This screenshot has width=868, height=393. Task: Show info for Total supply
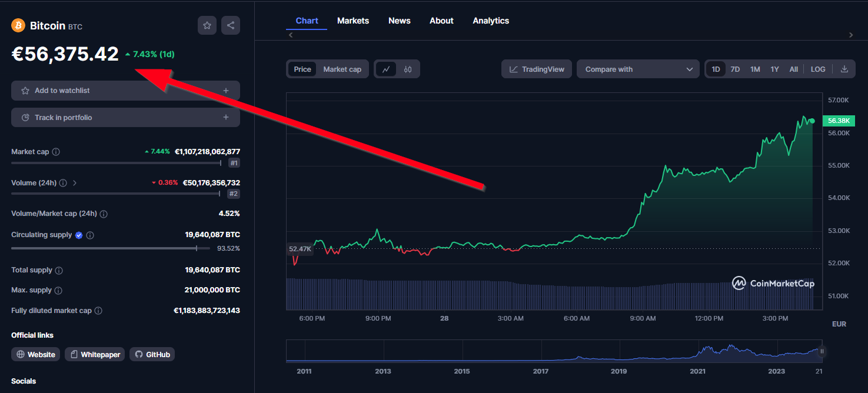(59, 271)
